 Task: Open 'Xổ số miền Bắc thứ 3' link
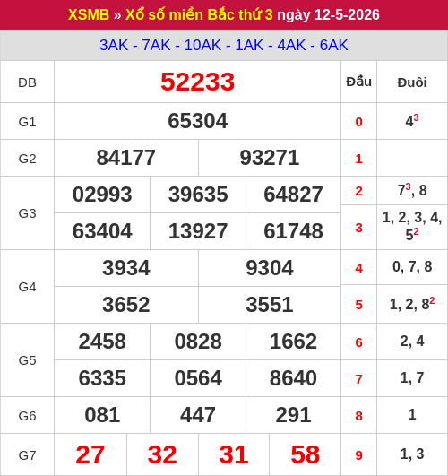(199, 14)
